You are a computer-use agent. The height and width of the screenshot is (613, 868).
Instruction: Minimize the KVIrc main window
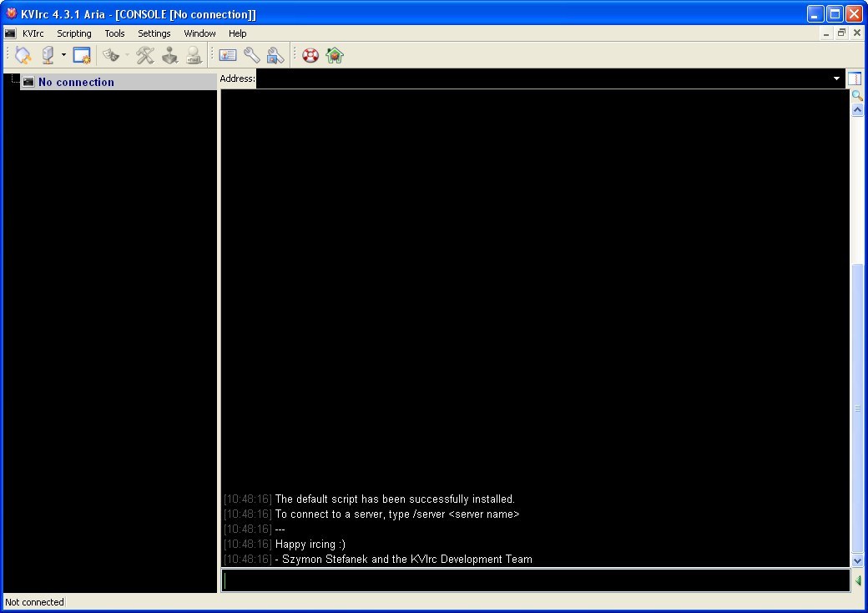pos(815,14)
